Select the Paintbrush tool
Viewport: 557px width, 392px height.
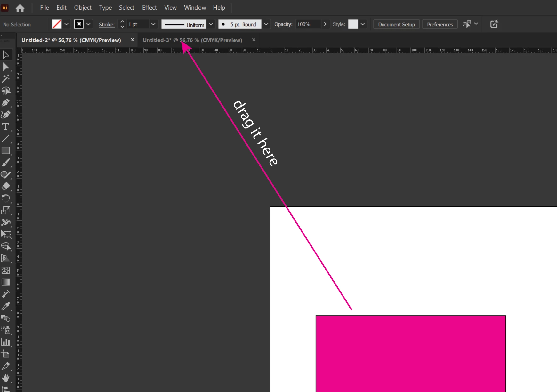pyautogui.click(x=6, y=163)
